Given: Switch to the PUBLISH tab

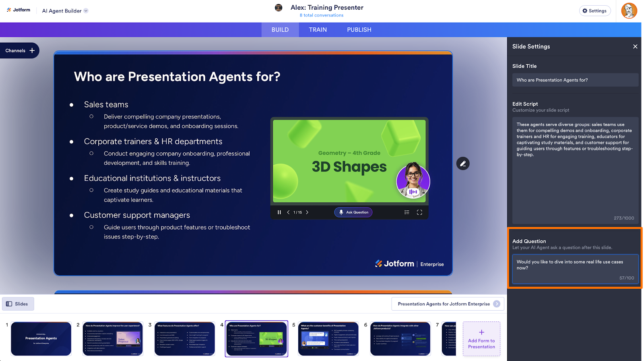Looking at the screenshot, I should pyautogui.click(x=359, y=30).
